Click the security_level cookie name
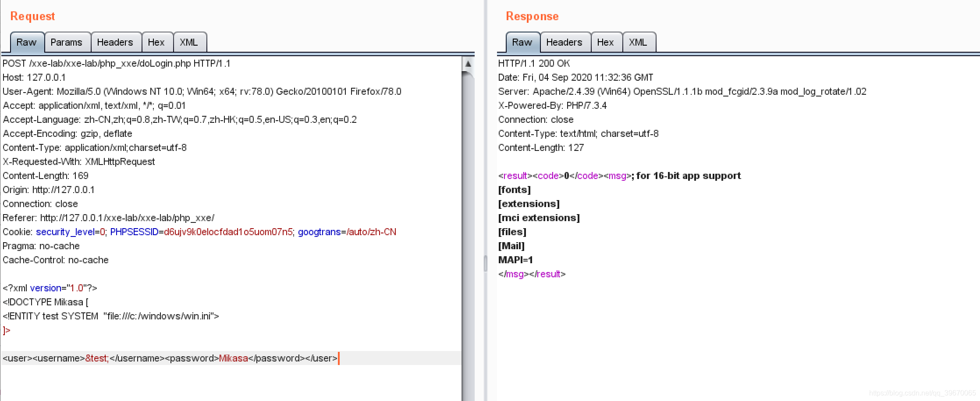Viewport: 980px width, 401px height. click(65, 232)
